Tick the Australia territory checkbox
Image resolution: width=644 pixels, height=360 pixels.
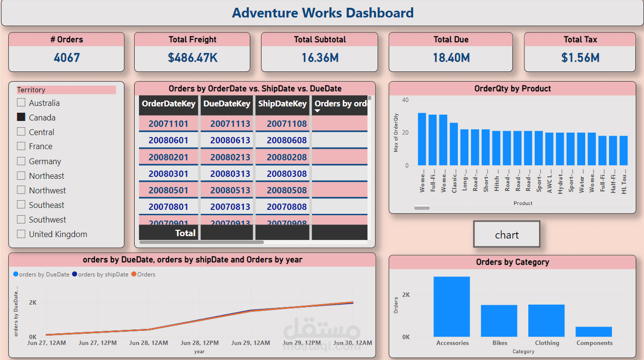tap(21, 103)
